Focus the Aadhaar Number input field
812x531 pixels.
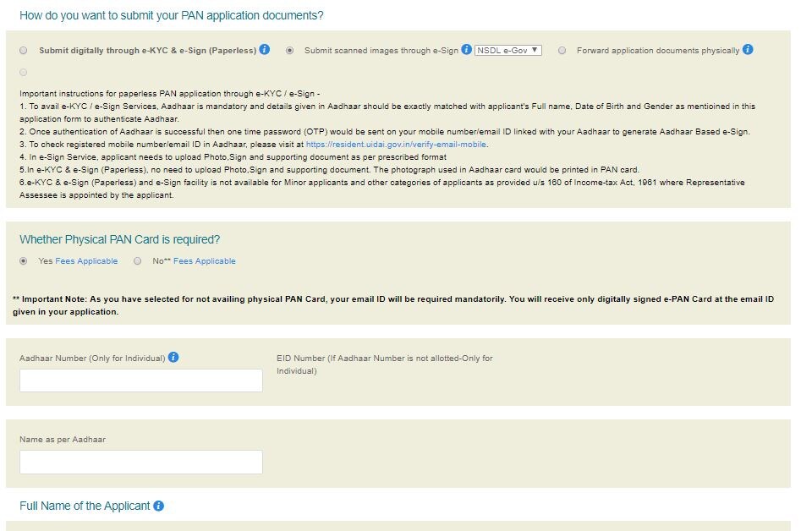pos(141,380)
